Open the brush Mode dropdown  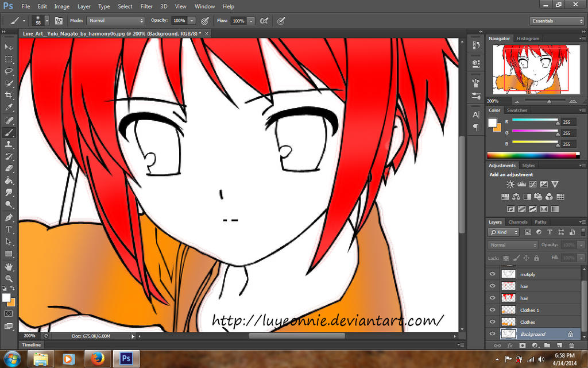click(117, 21)
